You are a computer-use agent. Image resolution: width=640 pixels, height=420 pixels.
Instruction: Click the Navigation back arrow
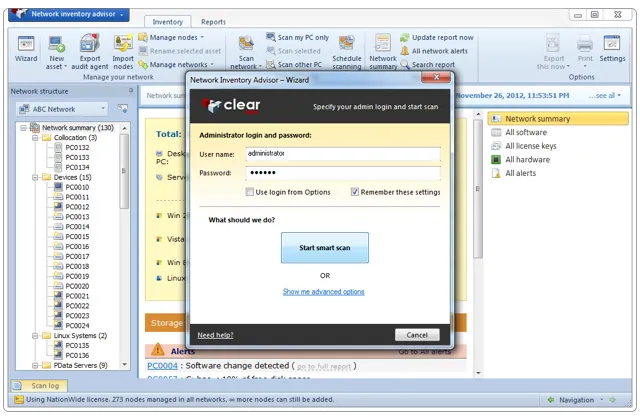[x=551, y=400]
